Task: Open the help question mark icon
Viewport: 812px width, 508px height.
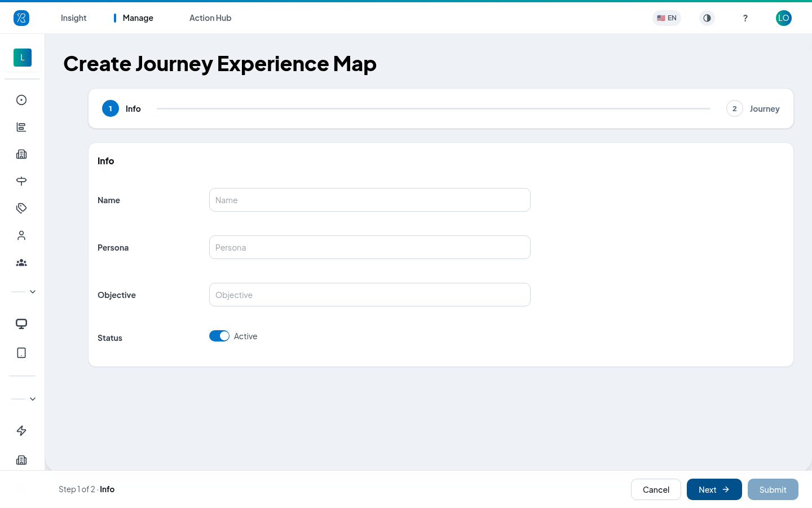Action: tap(745, 18)
